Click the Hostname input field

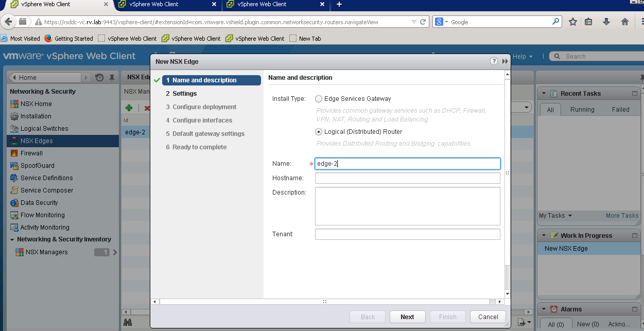(x=407, y=178)
